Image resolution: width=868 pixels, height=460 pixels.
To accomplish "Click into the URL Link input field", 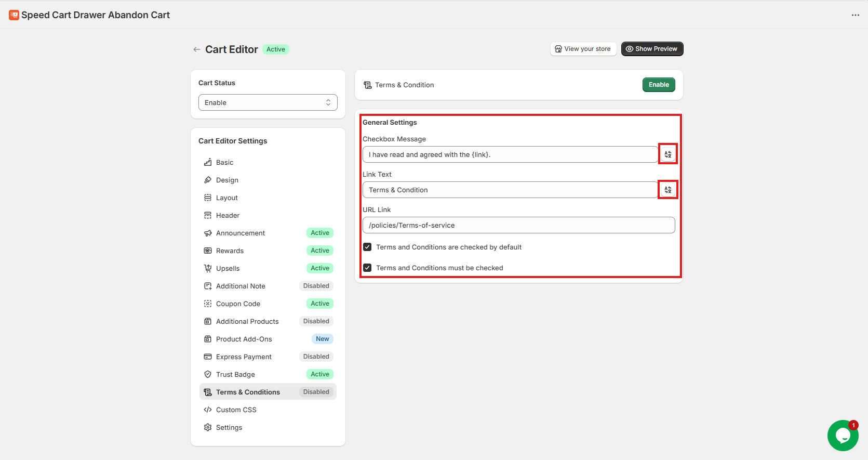I will pos(518,225).
